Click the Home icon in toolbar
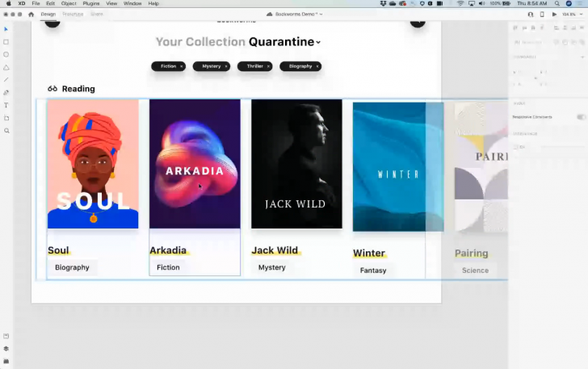 [x=31, y=15]
